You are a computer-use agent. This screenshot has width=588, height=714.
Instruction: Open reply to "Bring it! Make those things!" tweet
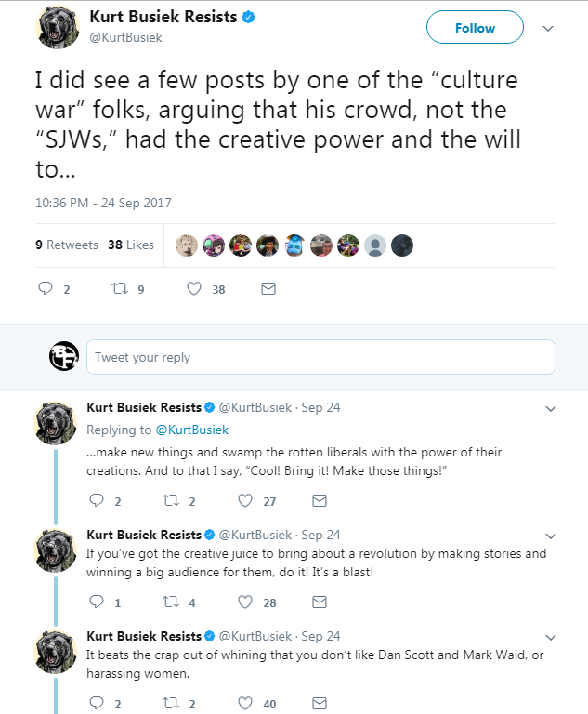tap(97, 500)
